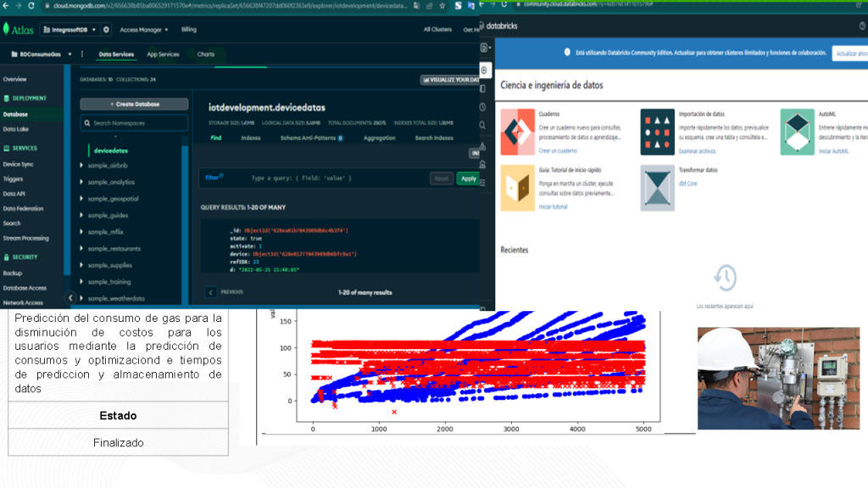Click the Importación de datos tile icon
This screenshot has height=488, width=868.
tap(657, 132)
